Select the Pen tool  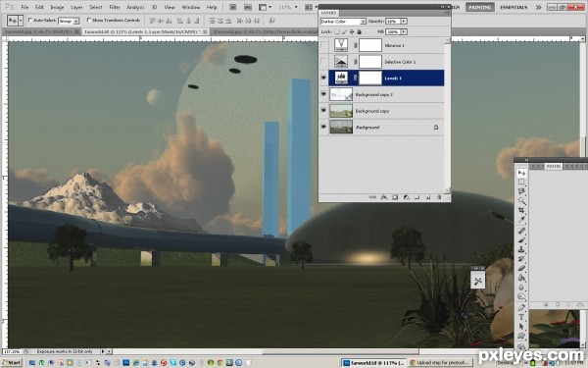pos(521,307)
